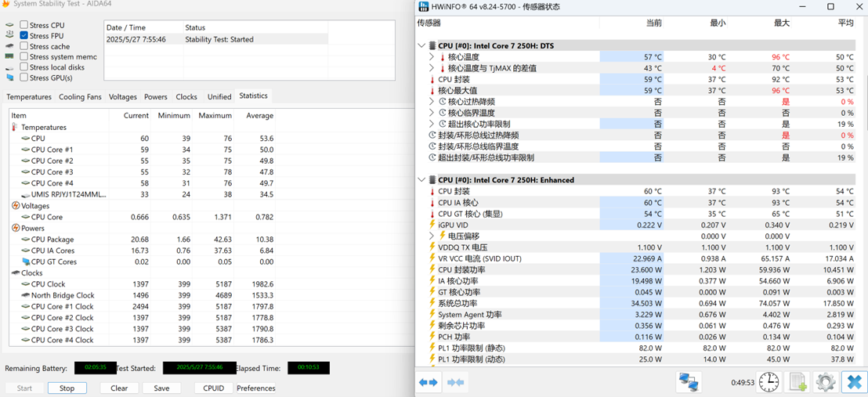
Task: Collapse the CPU [#0] Intel Core 7 250H: Enhanced group
Action: click(421, 180)
